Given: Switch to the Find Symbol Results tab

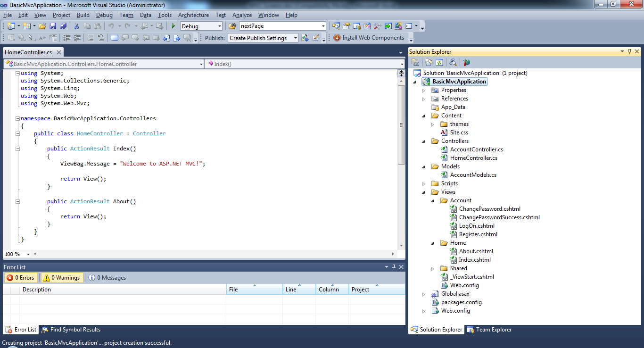Looking at the screenshot, I should tap(70, 330).
